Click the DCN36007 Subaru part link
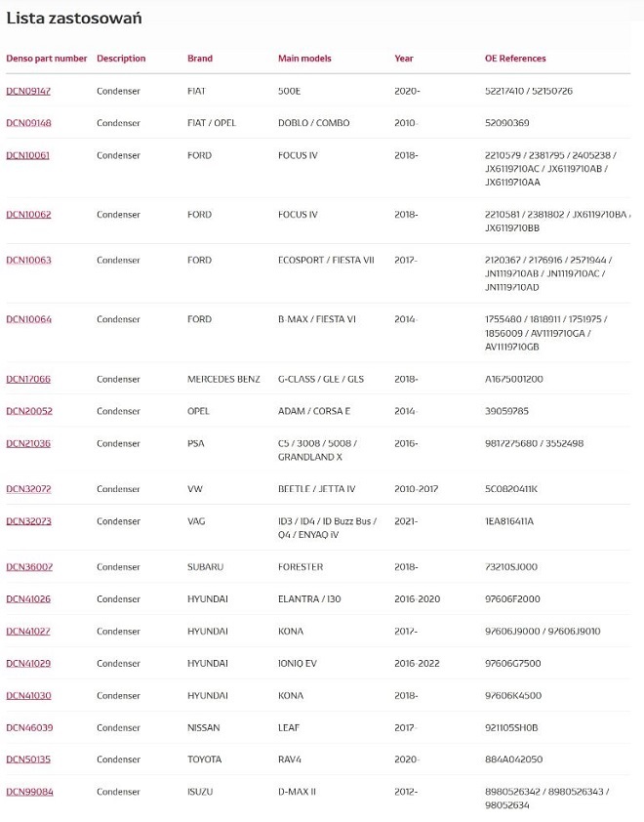644x822 pixels. [x=29, y=567]
